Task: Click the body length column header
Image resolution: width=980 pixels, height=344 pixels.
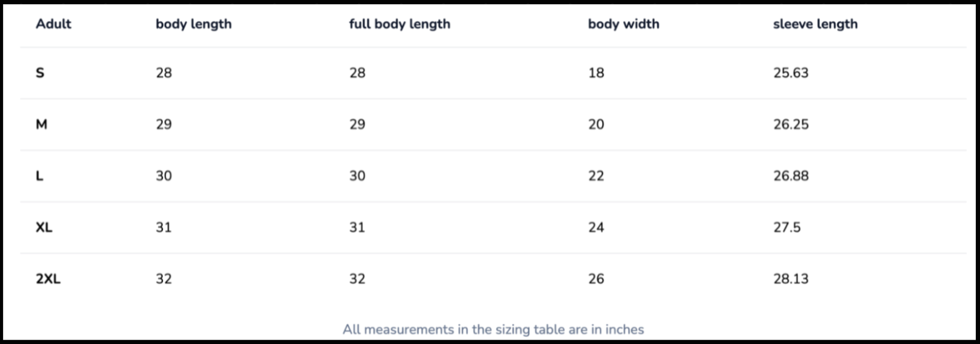Action: pos(193,24)
